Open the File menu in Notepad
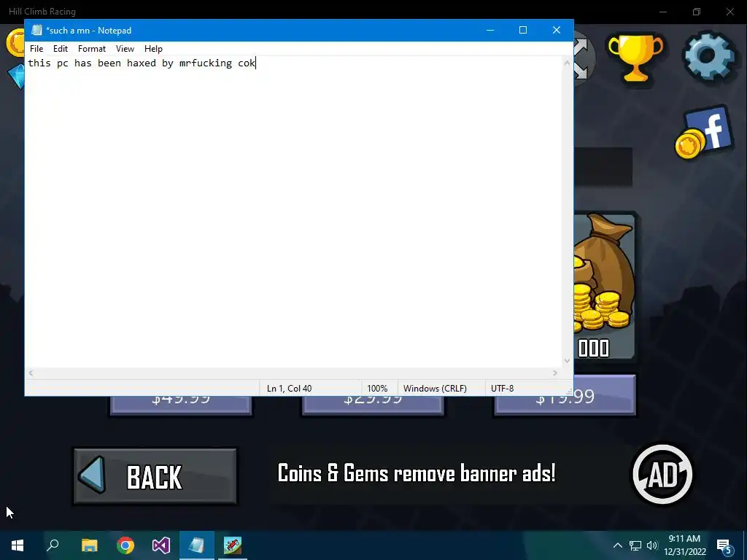 (x=36, y=49)
